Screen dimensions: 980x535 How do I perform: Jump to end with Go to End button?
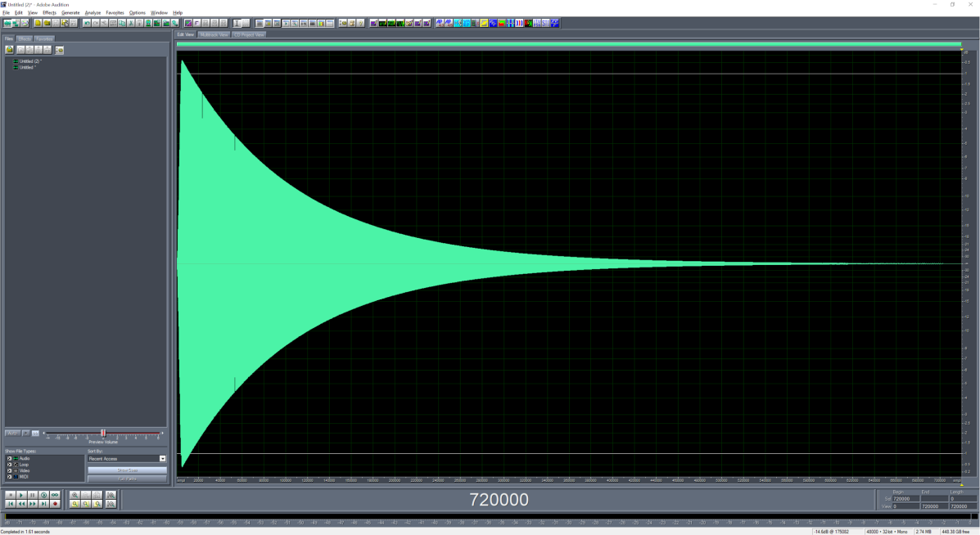pyautogui.click(x=43, y=504)
